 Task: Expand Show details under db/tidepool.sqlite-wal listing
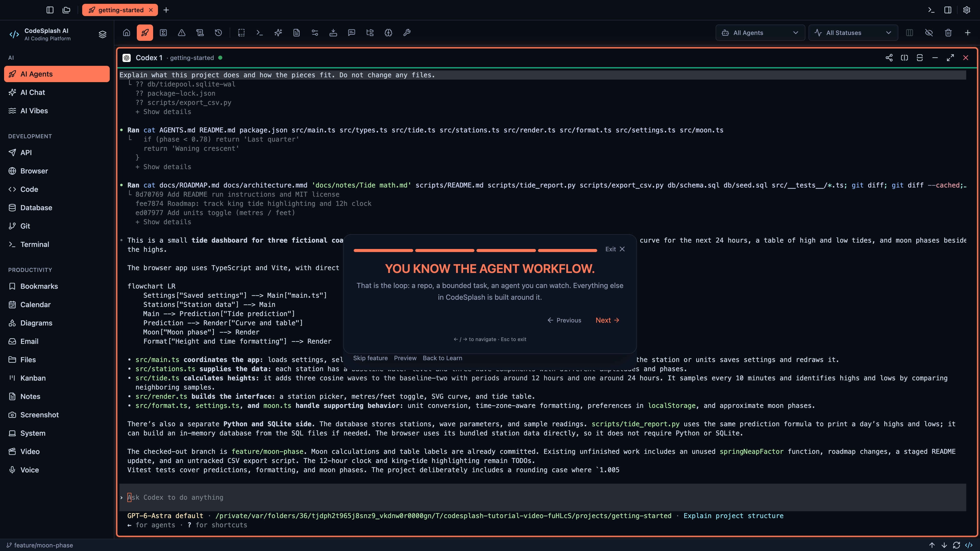click(x=164, y=112)
